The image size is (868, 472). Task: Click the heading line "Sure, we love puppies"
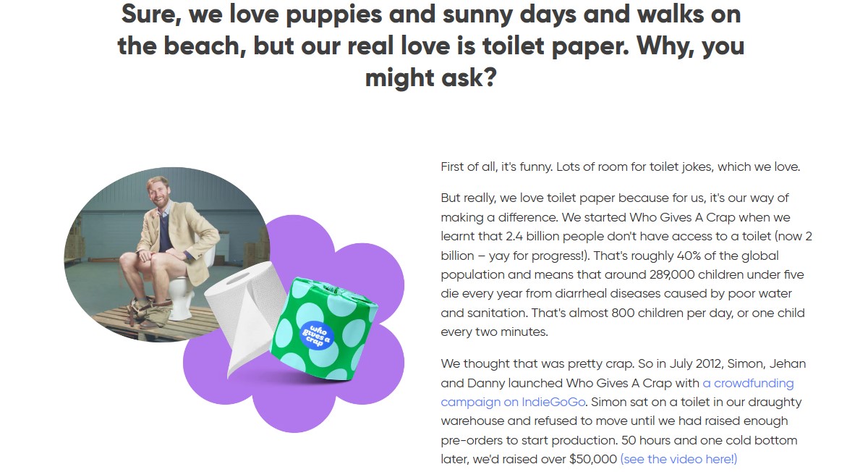tap(430, 14)
